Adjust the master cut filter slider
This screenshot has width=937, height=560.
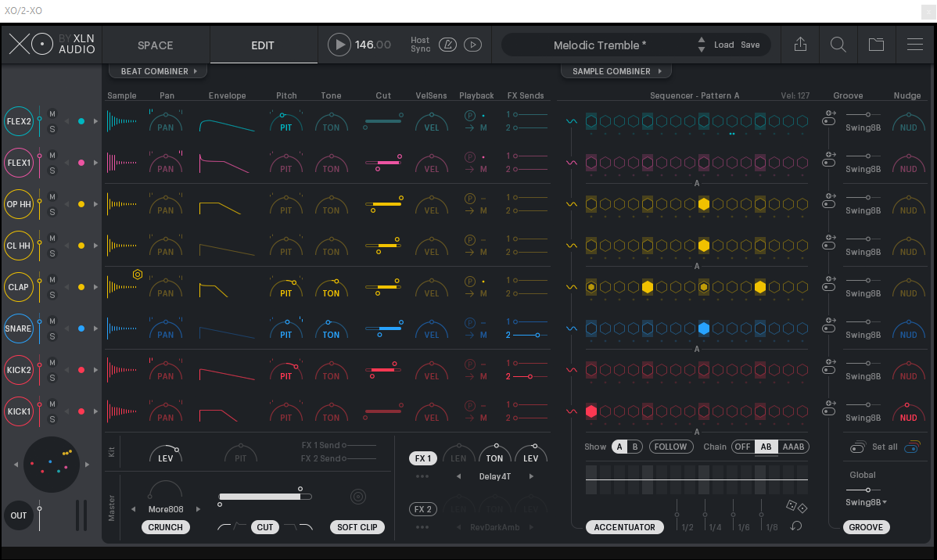(265, 497)
